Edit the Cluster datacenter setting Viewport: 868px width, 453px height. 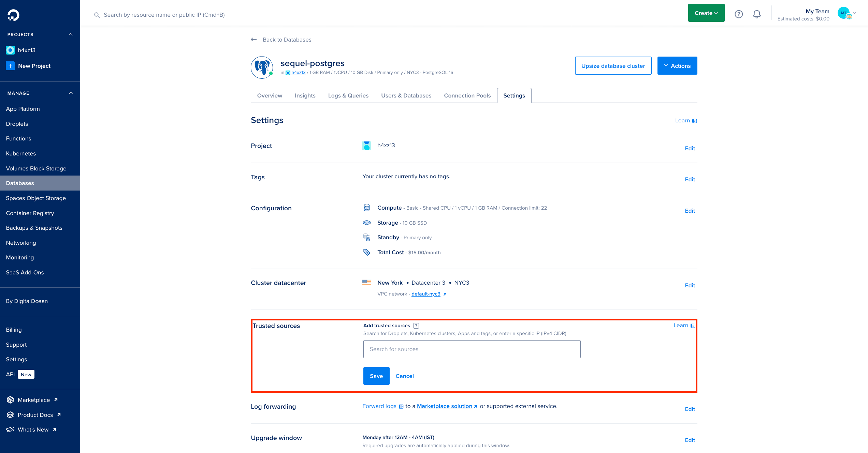pos(690,285)
